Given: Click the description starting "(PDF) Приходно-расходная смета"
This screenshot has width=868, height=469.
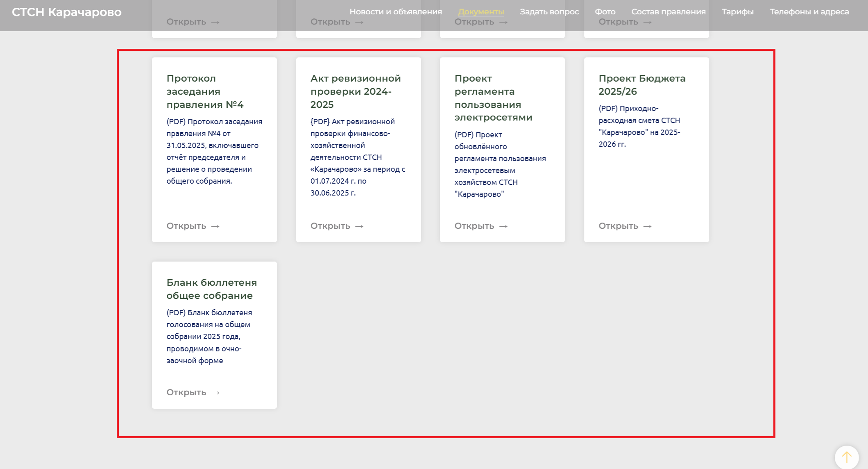Looking at the screenshot, I should [x=639, y=126].
